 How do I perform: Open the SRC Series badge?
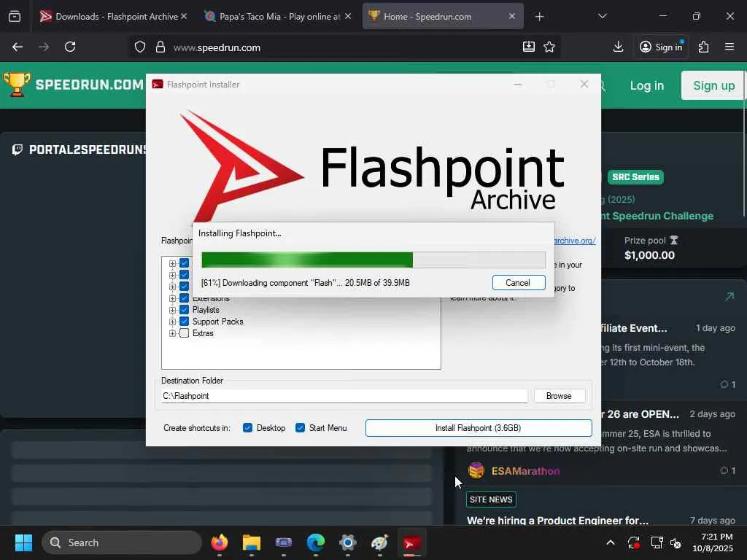coord(635,177)
